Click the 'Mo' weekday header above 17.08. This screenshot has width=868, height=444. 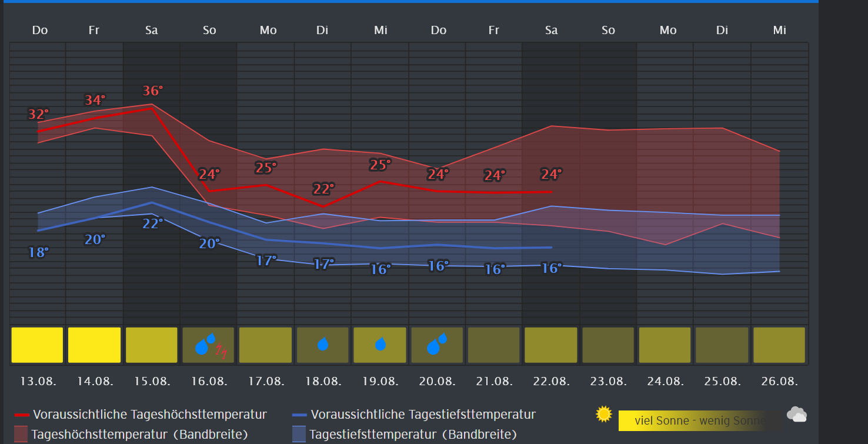[x=268, y=30]
